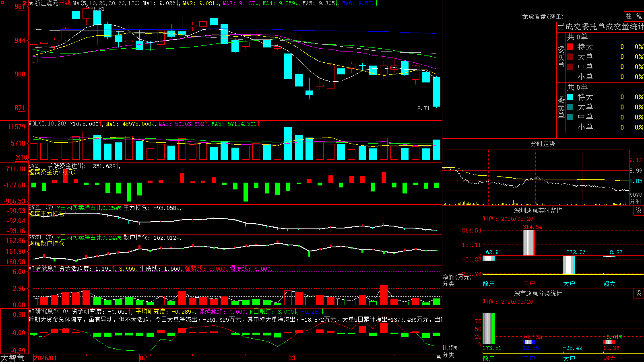Click the 173.51 green bar for 散户 in 分类统计

[489, 328]
